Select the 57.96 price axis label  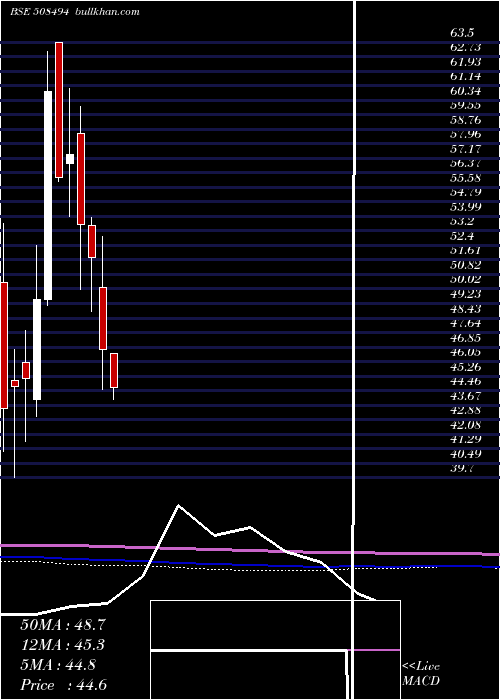coord(466,134)
